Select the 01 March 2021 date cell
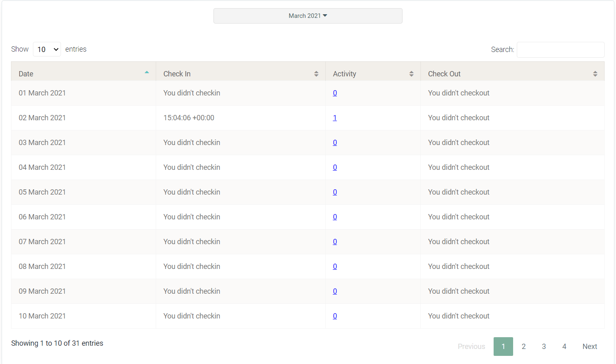Viewport: 616px width, 364px height. coord(83,93)
